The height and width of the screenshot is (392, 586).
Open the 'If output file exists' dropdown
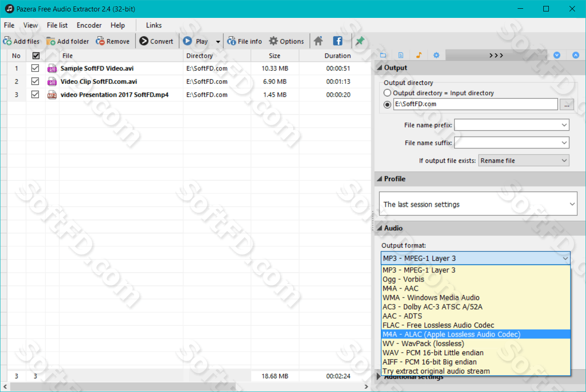click(524, 160)
